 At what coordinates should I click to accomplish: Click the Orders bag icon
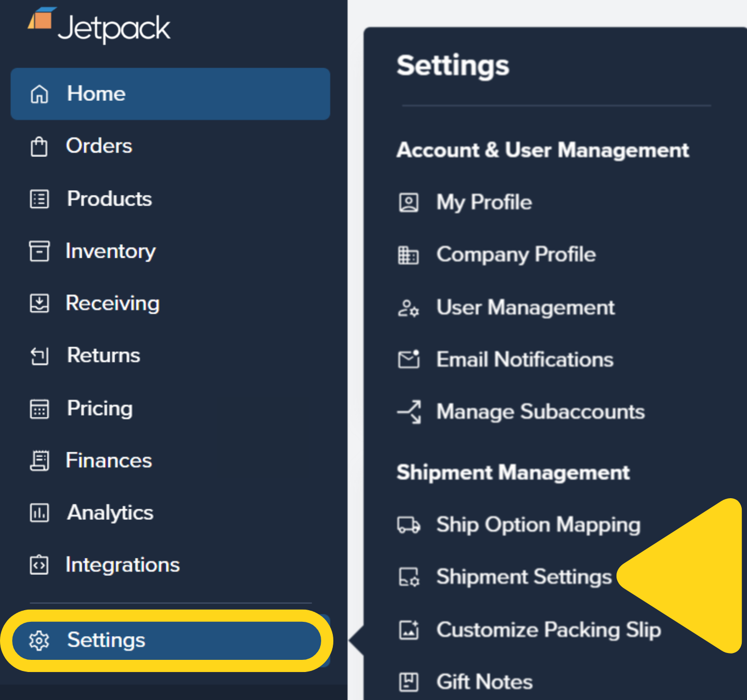pyautogui.click(x=39, y=146)
